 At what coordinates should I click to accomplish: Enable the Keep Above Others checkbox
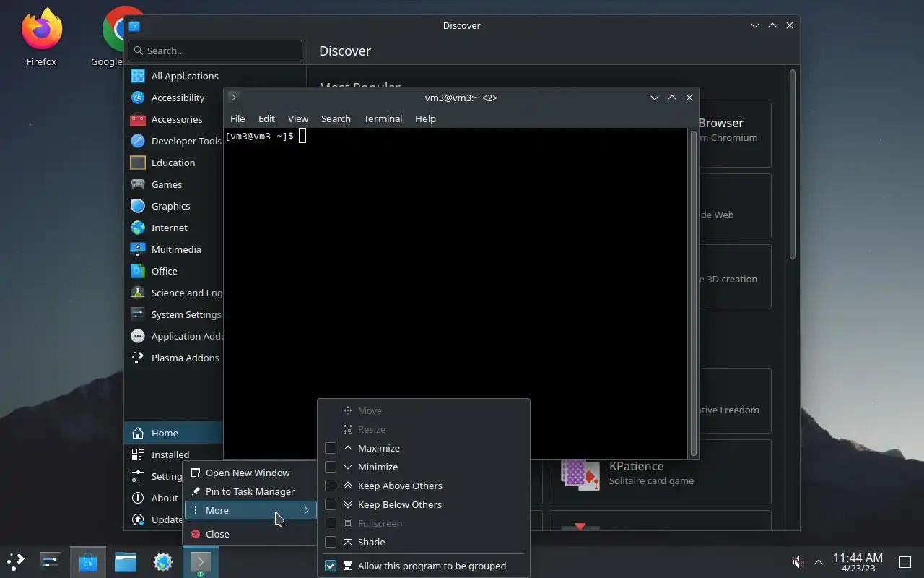[x=331, y=486]
